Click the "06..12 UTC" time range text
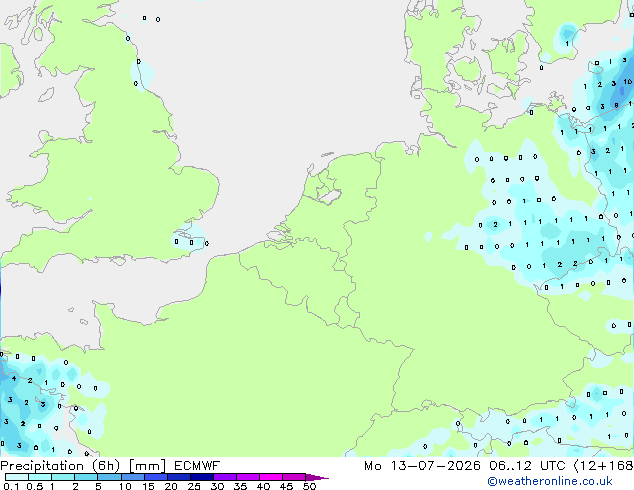The width and height of the screenshot is (634, 490). [527, 466]
